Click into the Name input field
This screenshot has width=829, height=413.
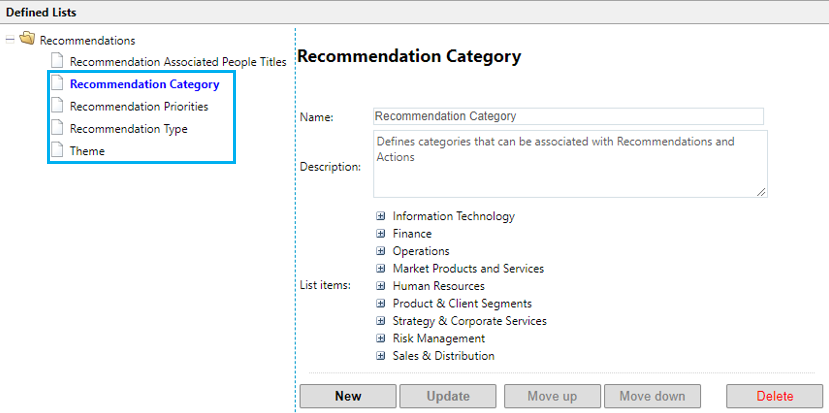click(x=567, y=116)
